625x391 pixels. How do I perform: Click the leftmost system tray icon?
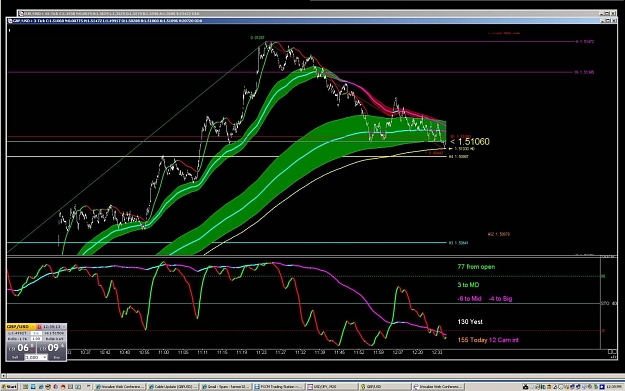pyautogui.click(x=525, y=387)
